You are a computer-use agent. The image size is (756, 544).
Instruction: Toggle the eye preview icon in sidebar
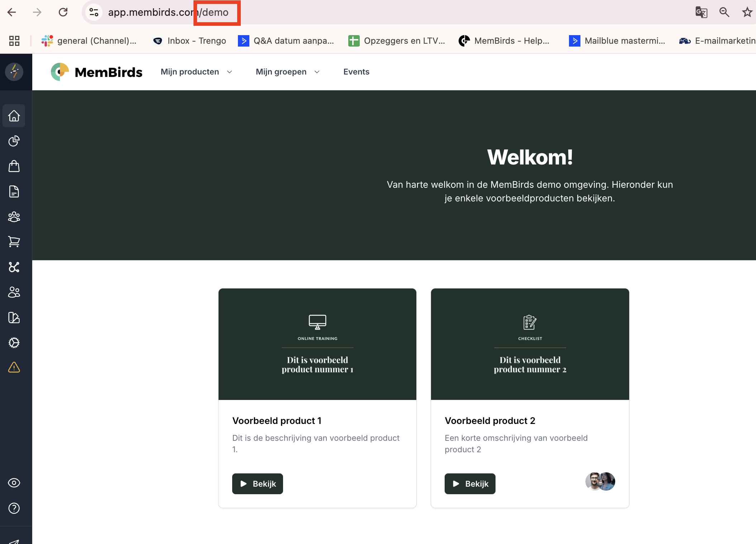click(x=14, y=483)
